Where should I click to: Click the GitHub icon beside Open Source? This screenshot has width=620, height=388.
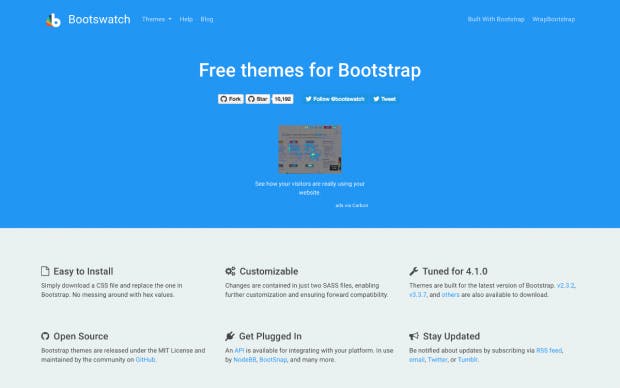[45, 336]
